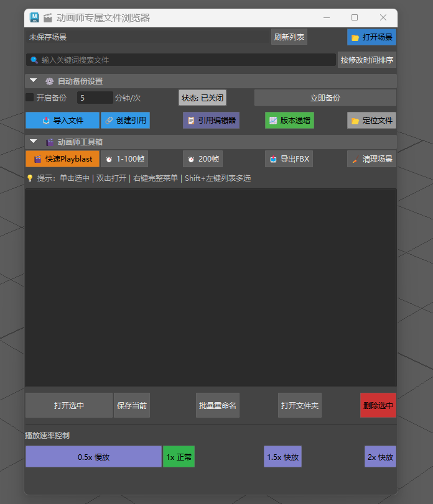The height and width of the screenshot is (504, 433).
Task: Click the 状态: 已关闭 status button
Action: point(202,98)
